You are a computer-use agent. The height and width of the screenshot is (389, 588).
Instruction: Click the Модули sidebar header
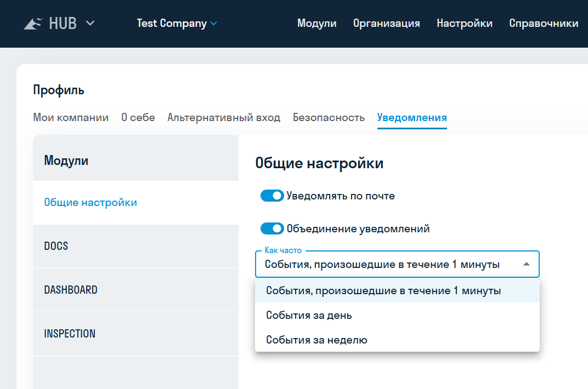66,161
